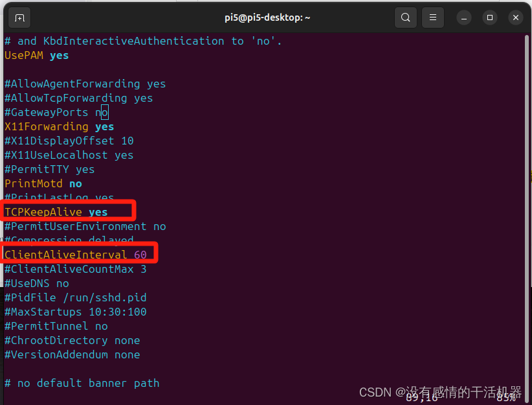The image size is (532, 405).
Task: Click the commented GatewayPorts line
Action: [55, 112]
